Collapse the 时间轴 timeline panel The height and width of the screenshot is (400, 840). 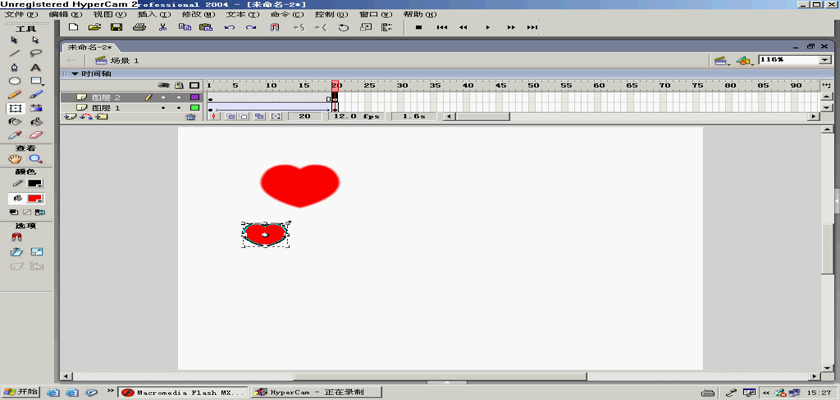click(75, 74)
